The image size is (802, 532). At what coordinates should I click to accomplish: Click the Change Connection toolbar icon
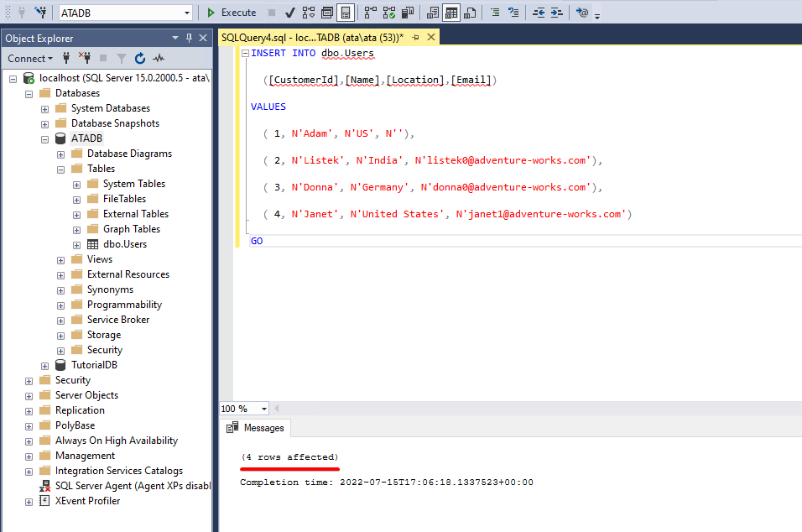tap(40, 13)
